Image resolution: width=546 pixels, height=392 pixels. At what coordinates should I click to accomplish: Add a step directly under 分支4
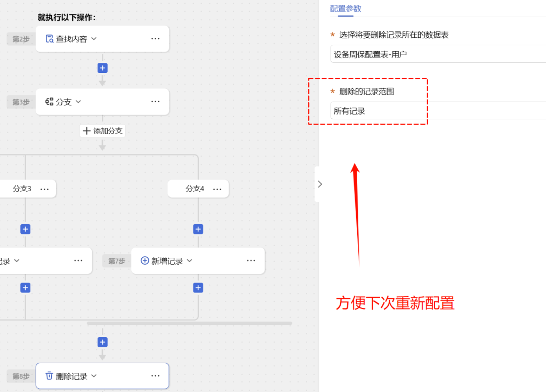[198, 229]
